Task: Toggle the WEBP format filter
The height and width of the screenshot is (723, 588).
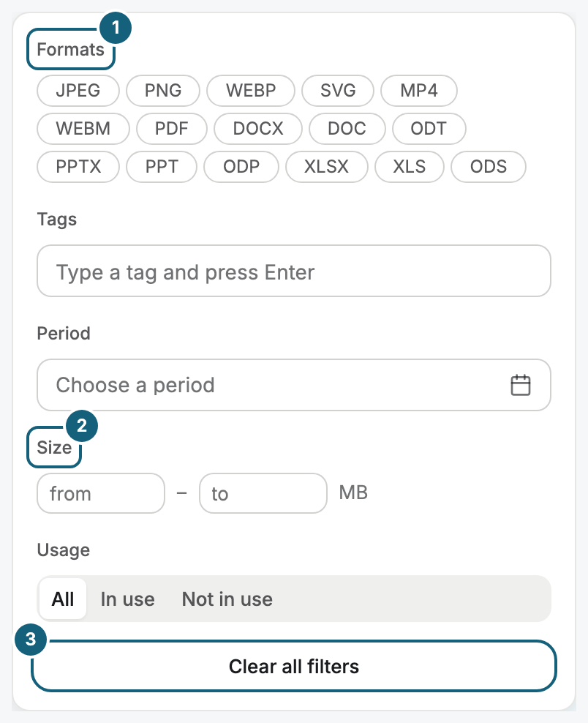Action: click(x=251, y=91)
